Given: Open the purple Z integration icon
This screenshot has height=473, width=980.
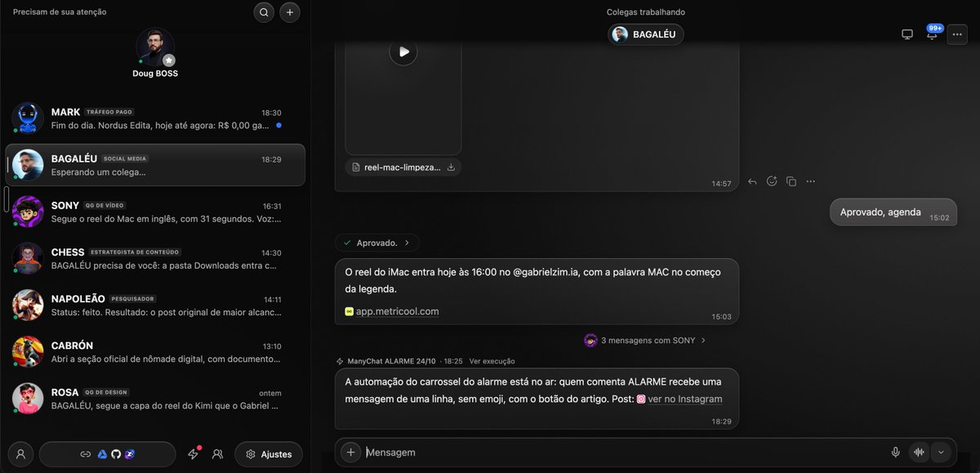Looking at the screenshot, I should pos(130,454).
